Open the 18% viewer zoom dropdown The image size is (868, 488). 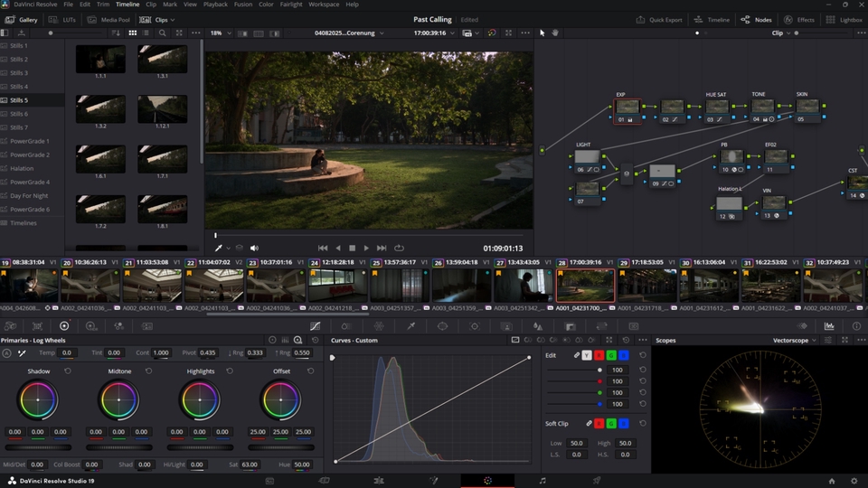tap(221, 33)
